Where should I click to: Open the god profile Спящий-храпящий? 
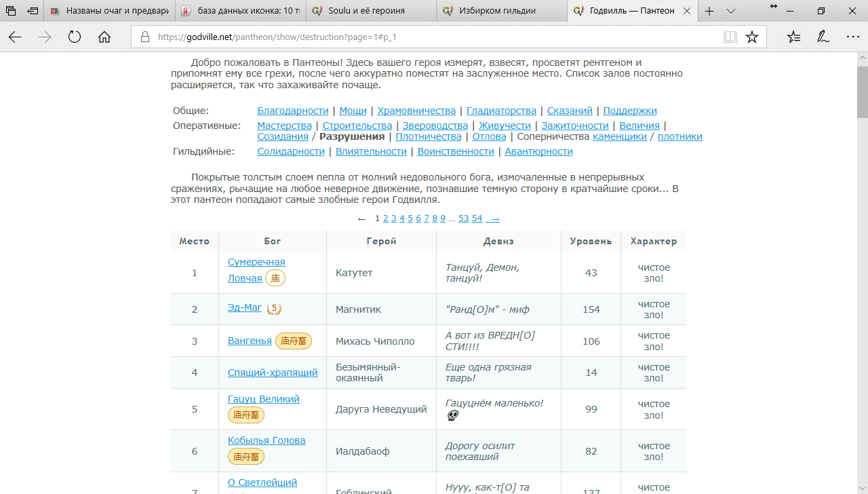pos(273,373)
